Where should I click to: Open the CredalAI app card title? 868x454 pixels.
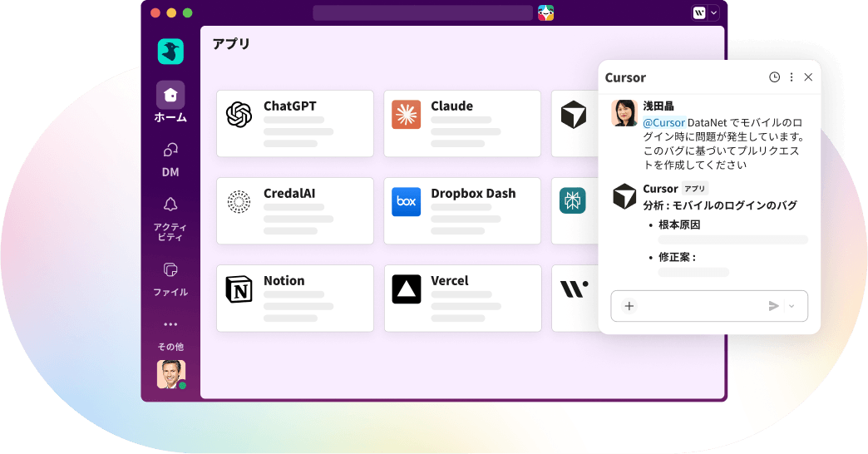[x=289, y=193]
